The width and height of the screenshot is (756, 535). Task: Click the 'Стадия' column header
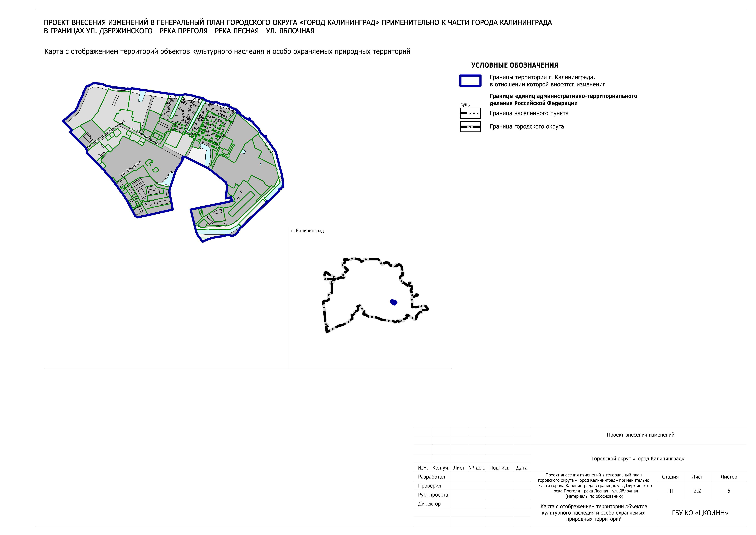[x=670, y=477]
